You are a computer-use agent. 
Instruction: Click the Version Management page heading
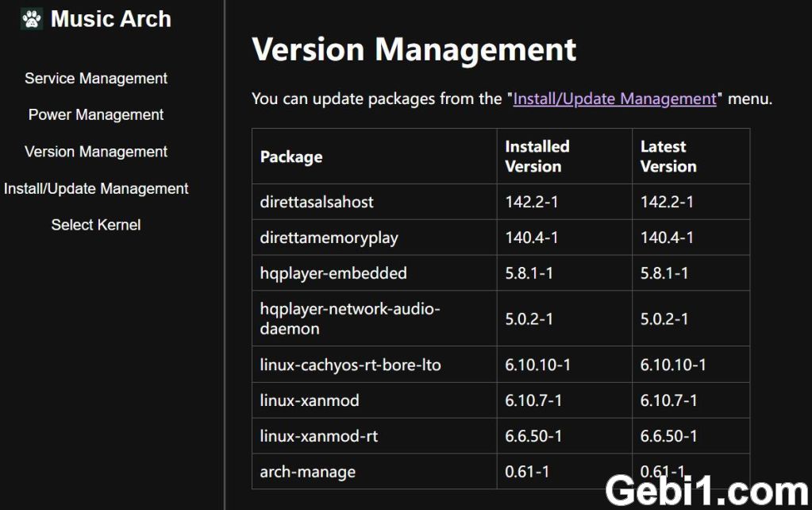(414, 50)
